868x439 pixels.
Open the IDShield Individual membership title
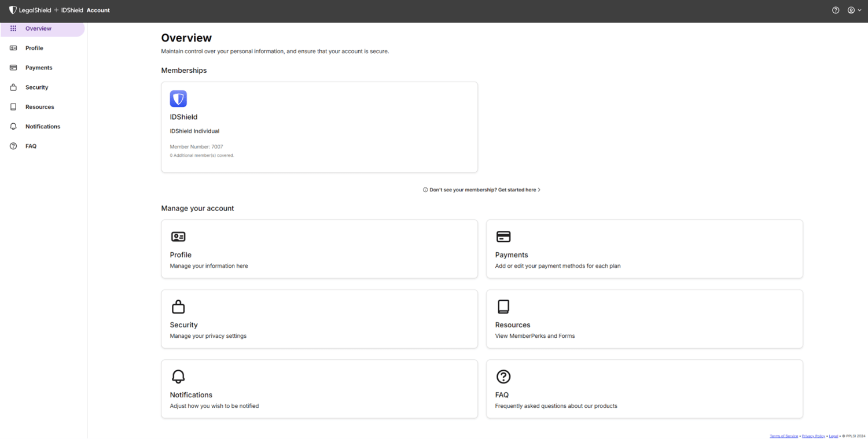click(x=194, y=131)
